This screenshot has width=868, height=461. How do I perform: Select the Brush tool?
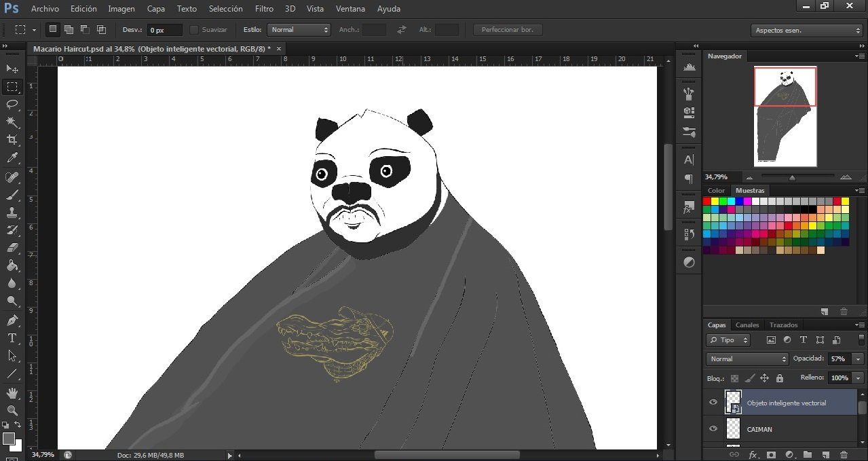12,195
